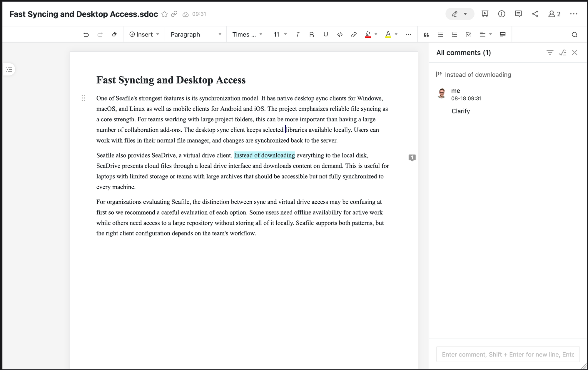
Task: Click the comment count marker beside paragraph
Action: (412, 158)
